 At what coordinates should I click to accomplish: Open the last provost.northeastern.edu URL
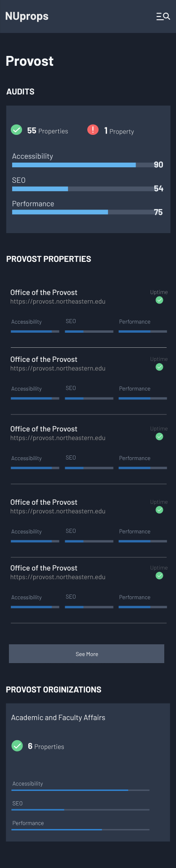click(x=58, y=577)
